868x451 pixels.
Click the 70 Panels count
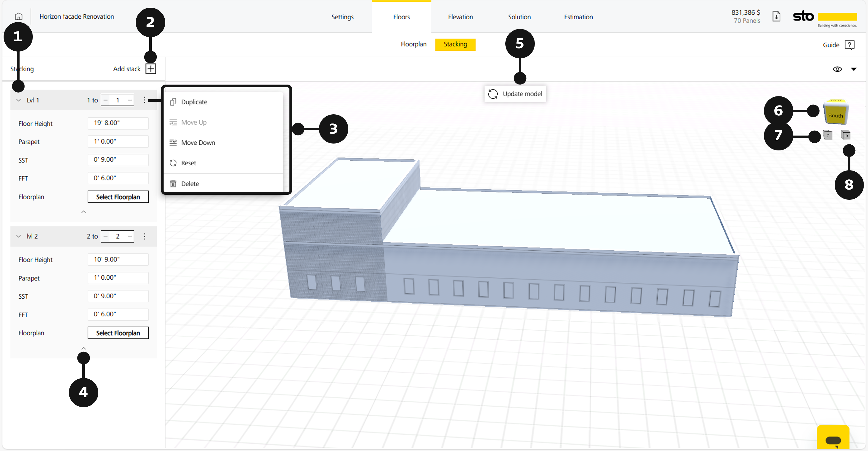click(x=747, y=21)
